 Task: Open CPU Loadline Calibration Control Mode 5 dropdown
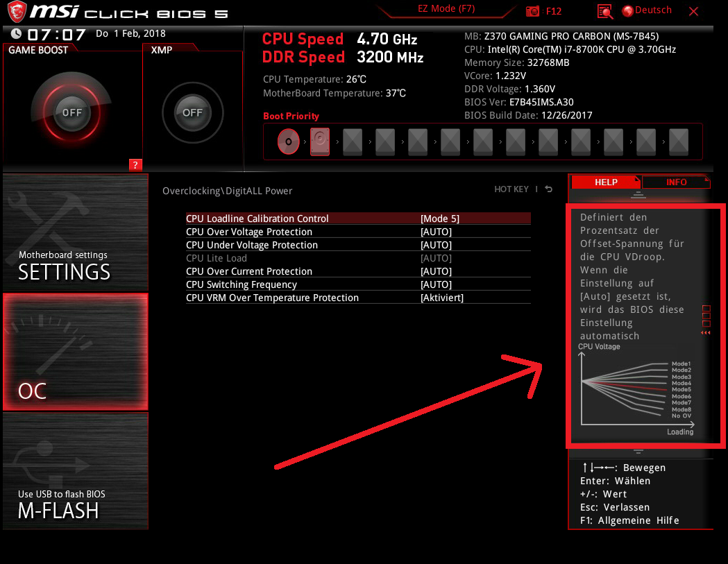click(x=440, y=218)
